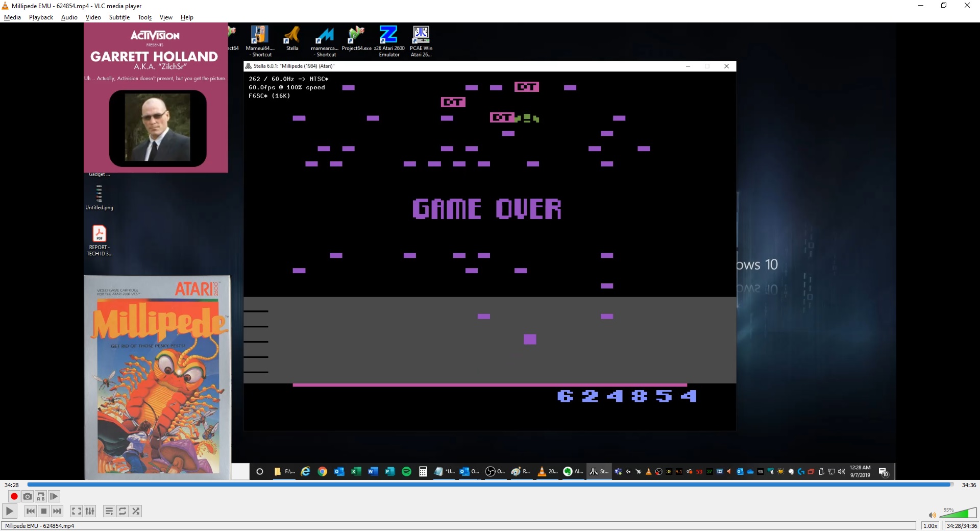Open the Subtitle menu

119,17
